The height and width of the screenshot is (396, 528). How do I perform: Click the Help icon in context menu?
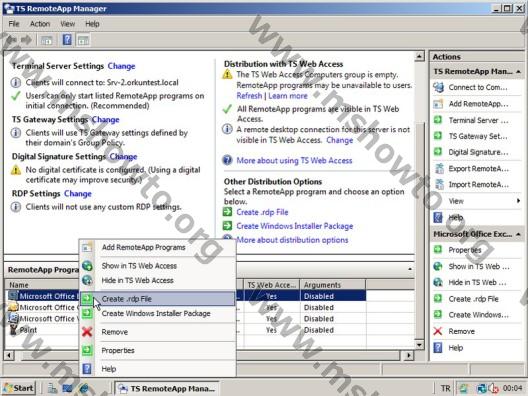[87, 369]
